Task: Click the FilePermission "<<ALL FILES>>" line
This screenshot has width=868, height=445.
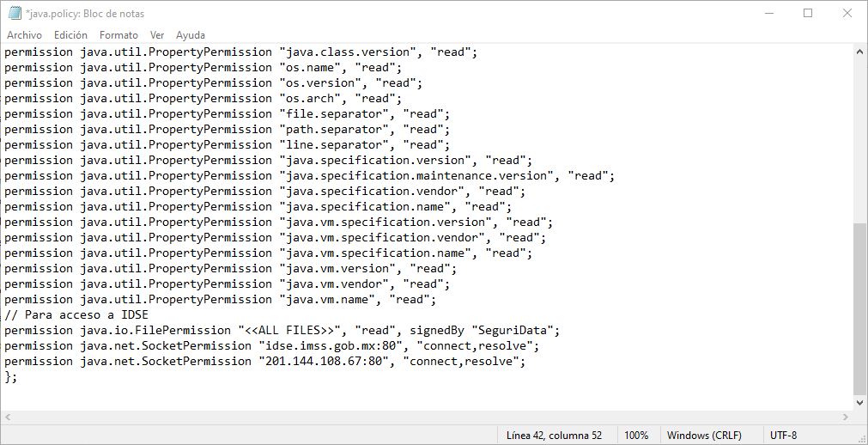Action: tap(282, 331)
